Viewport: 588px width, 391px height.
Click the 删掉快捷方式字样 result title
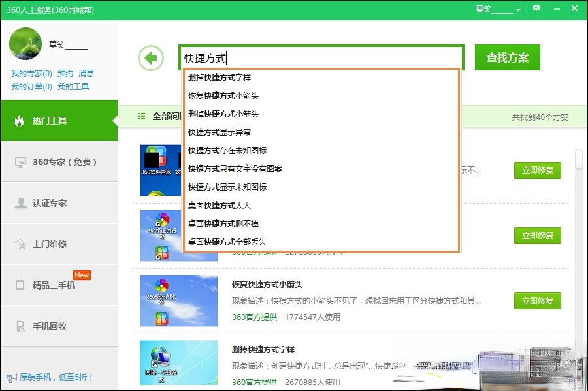263,349
